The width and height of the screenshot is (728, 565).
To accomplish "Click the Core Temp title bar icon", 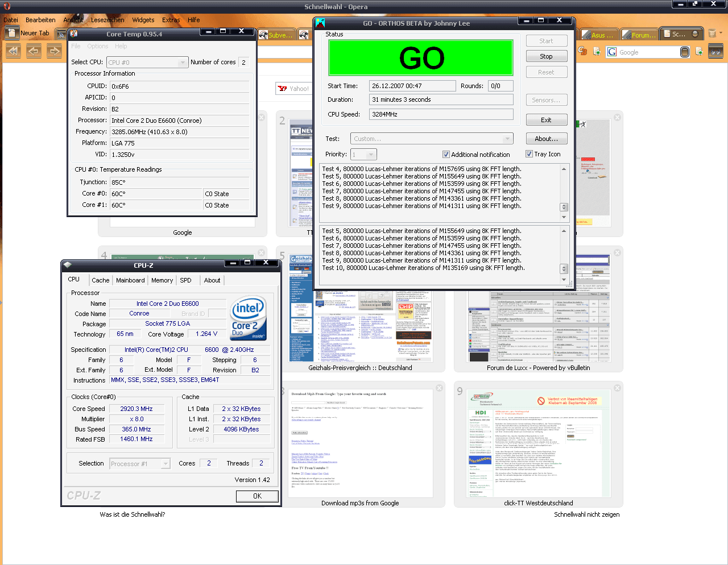I will click(74, 34).
